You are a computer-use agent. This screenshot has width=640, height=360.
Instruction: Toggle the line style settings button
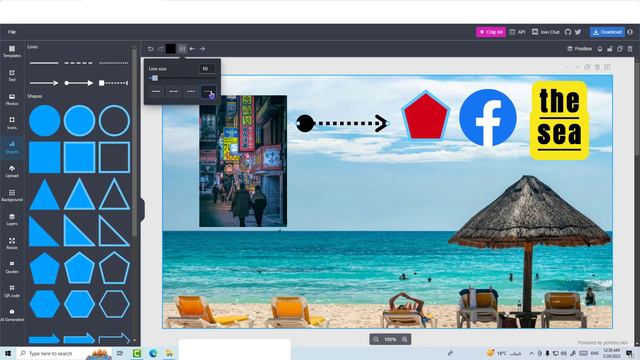[182, 49]
